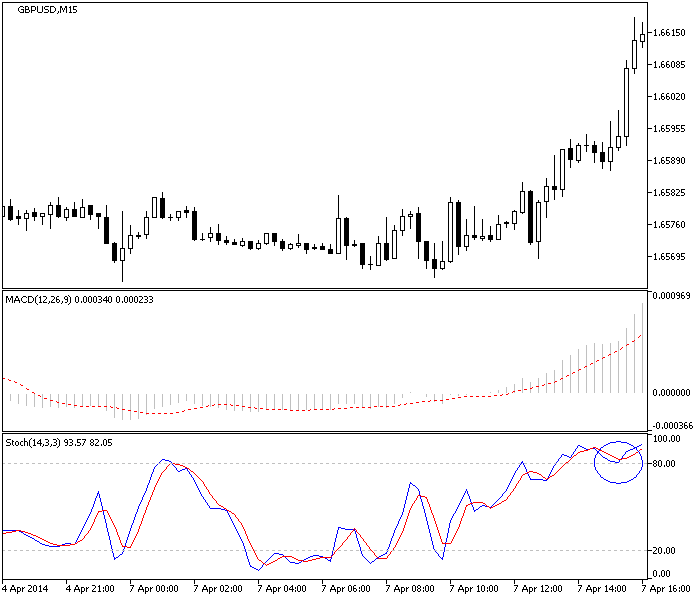Select the 7 Apr 08:00 time label

tap(410, 590)
